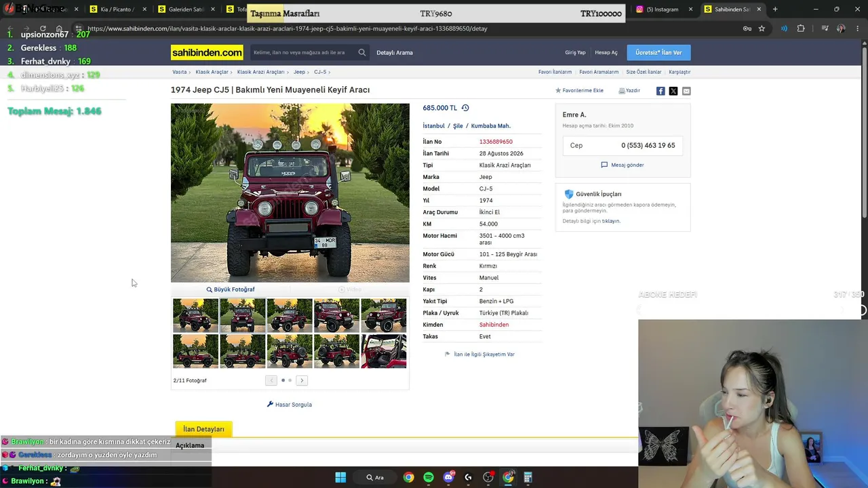
Task: Click the seller name Emre A.
Action: coord(574,115)
